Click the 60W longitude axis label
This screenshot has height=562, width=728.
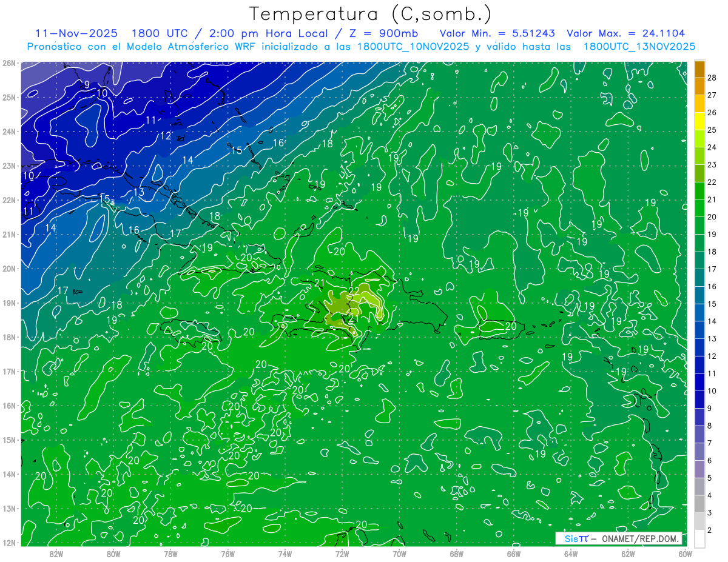click(x=685, y=554)
